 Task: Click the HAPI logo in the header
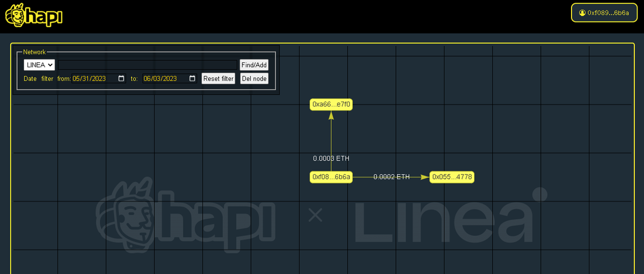point(34,15)
